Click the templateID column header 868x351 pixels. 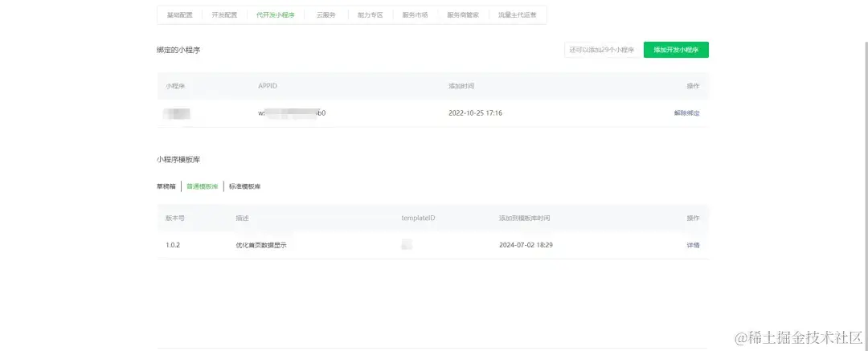419,218
